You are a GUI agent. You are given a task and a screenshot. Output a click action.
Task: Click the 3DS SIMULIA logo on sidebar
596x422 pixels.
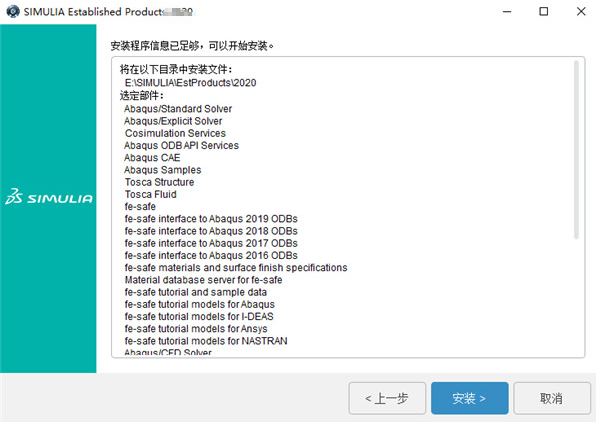click(x=49, y=197)
